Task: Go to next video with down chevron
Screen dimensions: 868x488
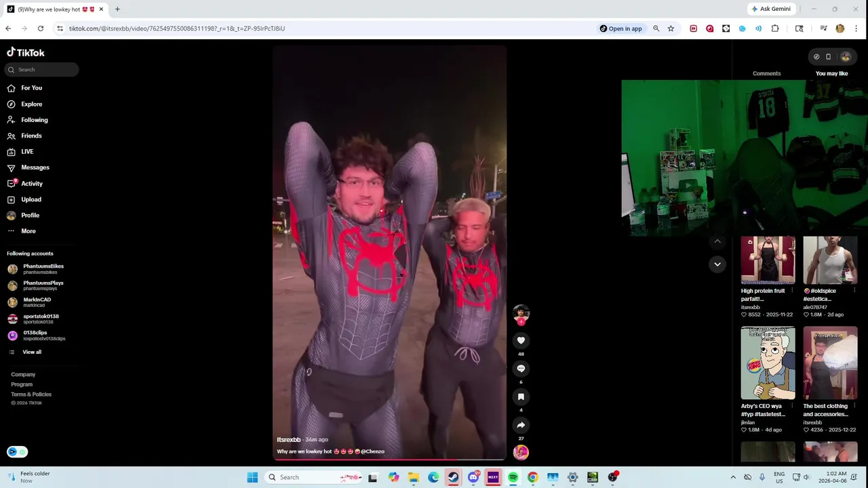Action: pos(717,264)
